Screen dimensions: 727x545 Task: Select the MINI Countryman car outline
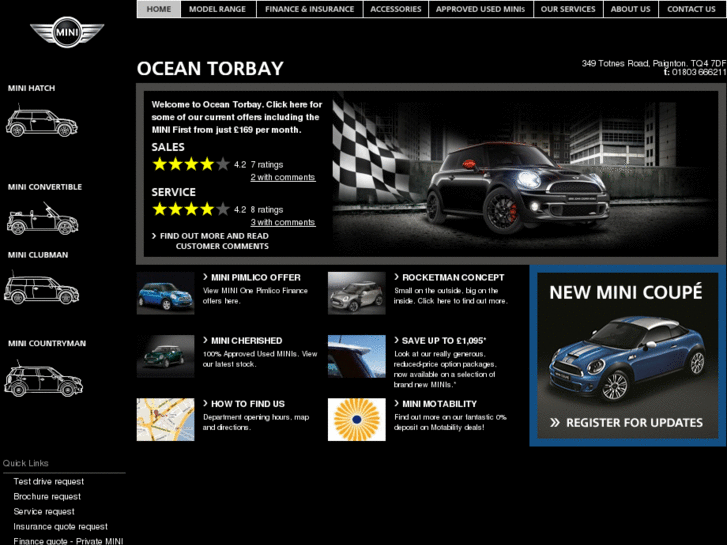[x=44, y=379]
